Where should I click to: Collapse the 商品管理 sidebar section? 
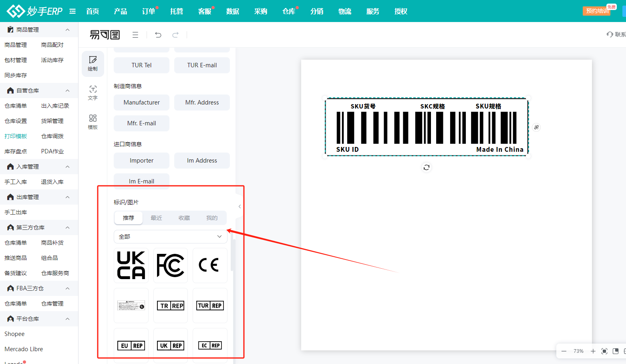pos(67,29)
